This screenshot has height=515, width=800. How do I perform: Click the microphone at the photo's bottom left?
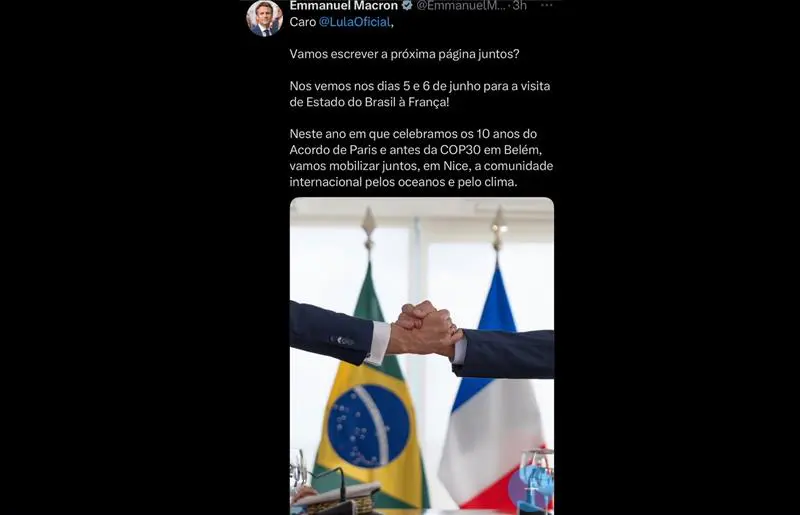click(x=329, y=480)
